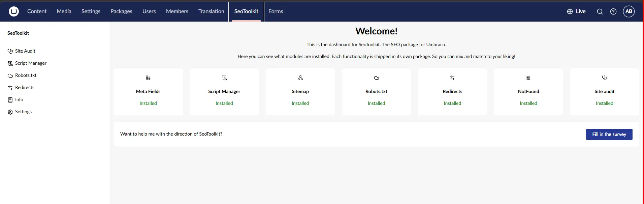
Task: Click the Meta Fields card icon
Action: [148, 78]
